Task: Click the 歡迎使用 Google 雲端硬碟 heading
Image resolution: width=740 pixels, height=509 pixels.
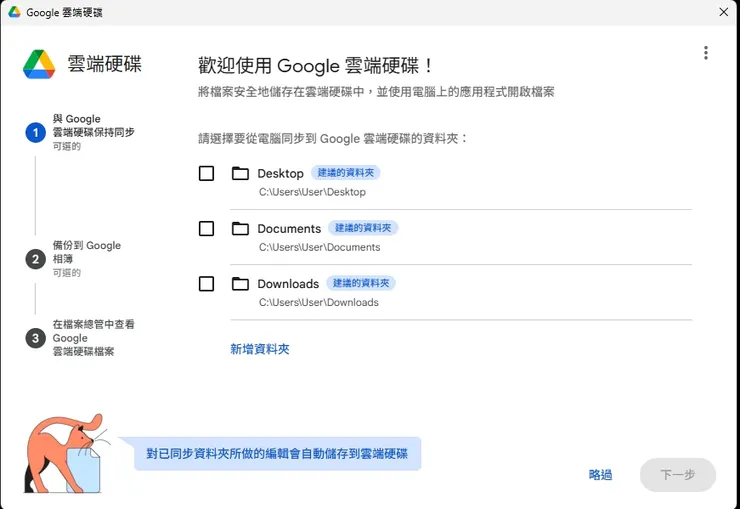Action: click(x=315, y=66)
